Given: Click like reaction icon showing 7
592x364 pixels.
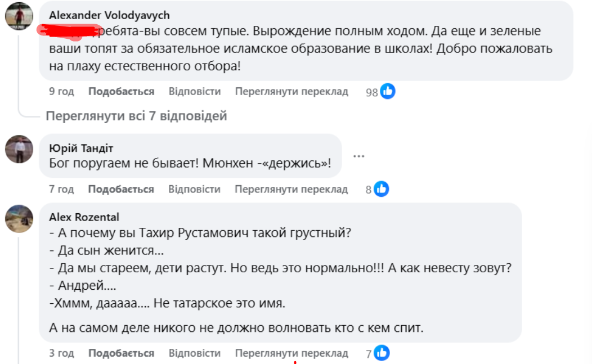Looking at the screenshot, I should [x=382, y=353].
